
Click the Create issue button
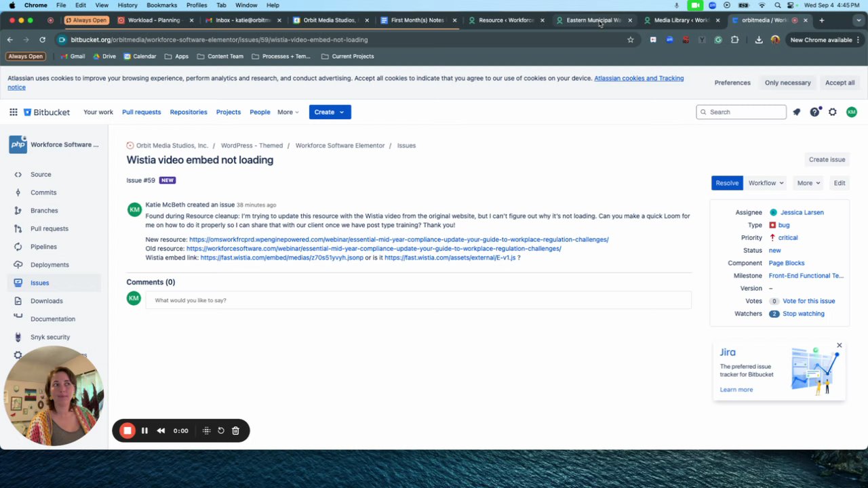click(x=827, y=159)
